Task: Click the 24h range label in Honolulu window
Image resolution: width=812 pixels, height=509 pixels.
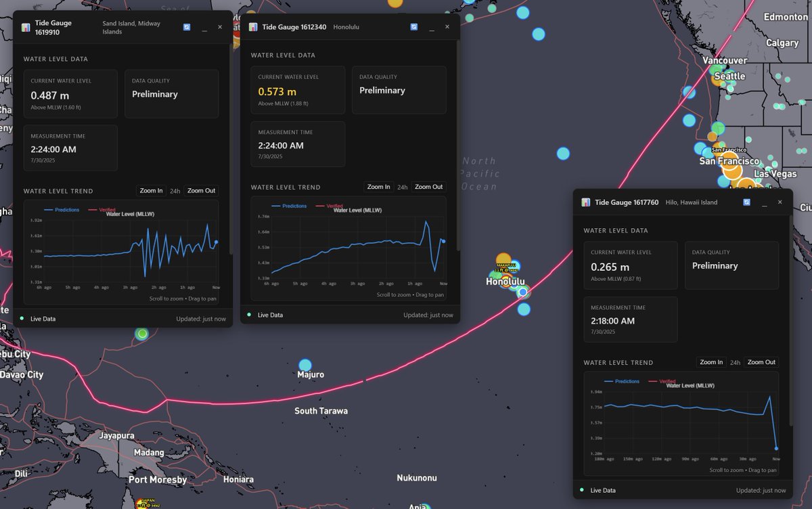Action: click(x=402, y=187)
